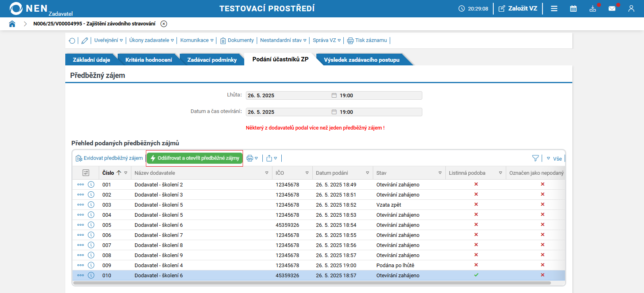Select Dodavatel - školení 2 row
The height and width of the screenshot is (293, 644).
coord(318,184)
